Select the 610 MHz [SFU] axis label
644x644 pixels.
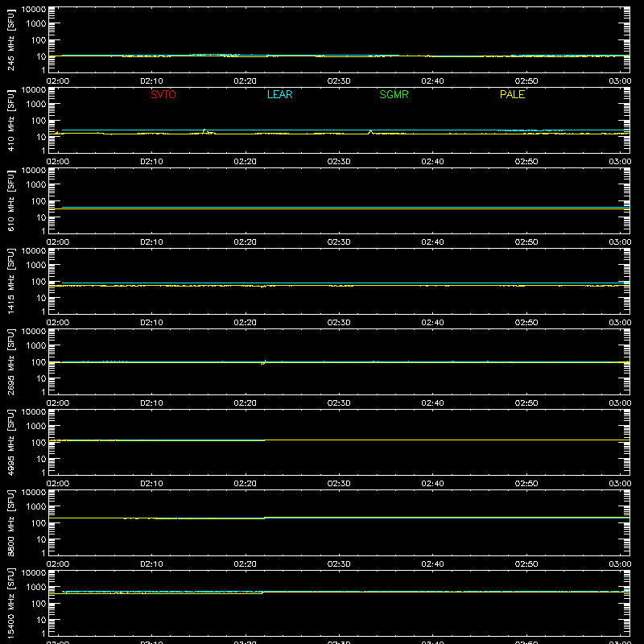coord(10,200)
